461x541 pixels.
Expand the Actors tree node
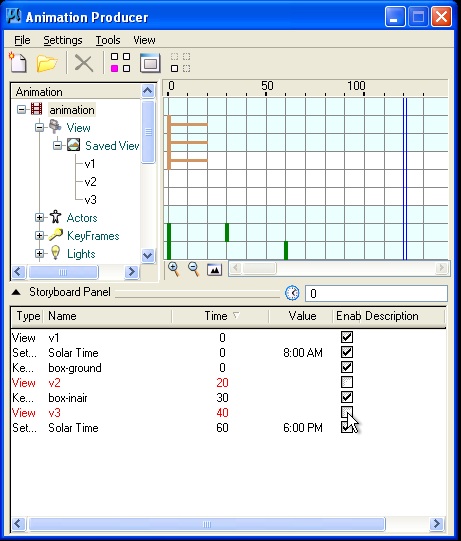[39, 218]
